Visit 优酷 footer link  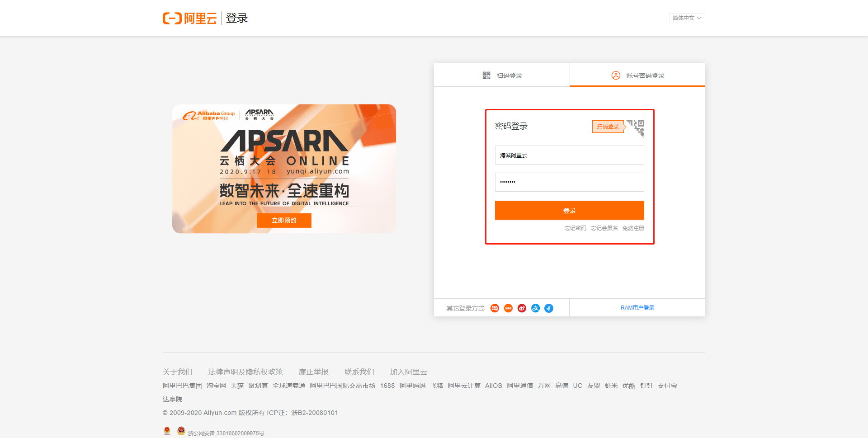(628, 386)
